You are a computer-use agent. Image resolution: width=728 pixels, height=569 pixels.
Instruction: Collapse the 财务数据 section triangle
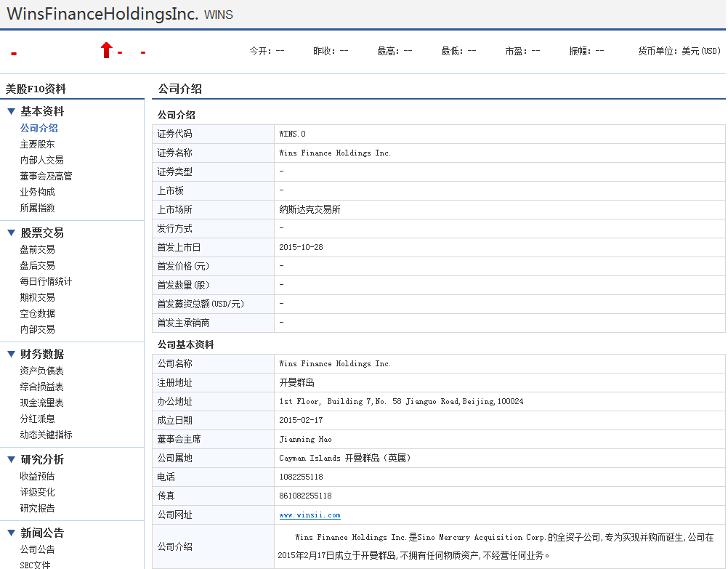click(x=11, y=354)
